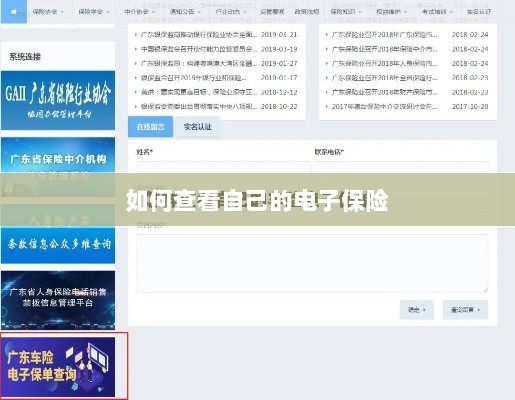Switch to the 实名认证 tab beside 在线留言
Screen dimensions: 515x400
click(198, 127)
